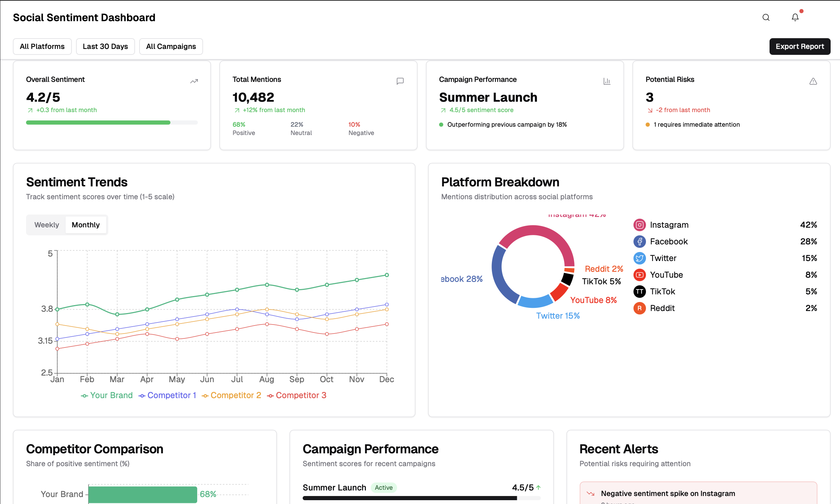Open the Last 30 Days date filter
Viewport: 840px width, 504px height.
tap(105, 46)
